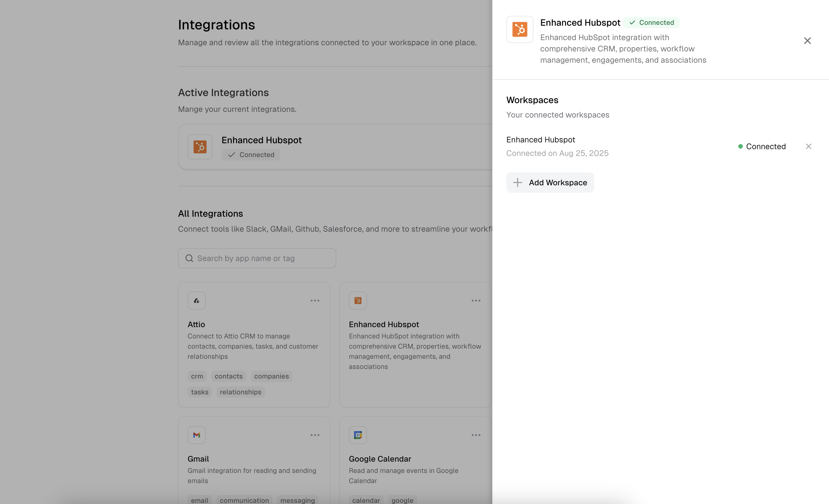This screenshot has height=504, width=829.
Task: Open Google Calendar card options menu
Action: coord(476,435)
